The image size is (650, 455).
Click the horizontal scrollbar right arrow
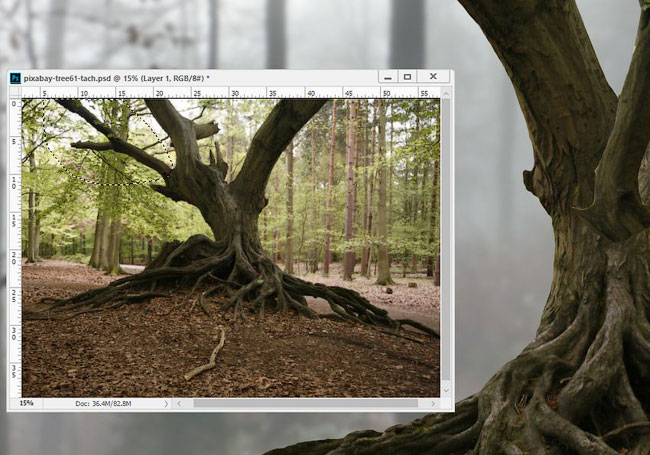pyautogui.click(x=434, y=404)
